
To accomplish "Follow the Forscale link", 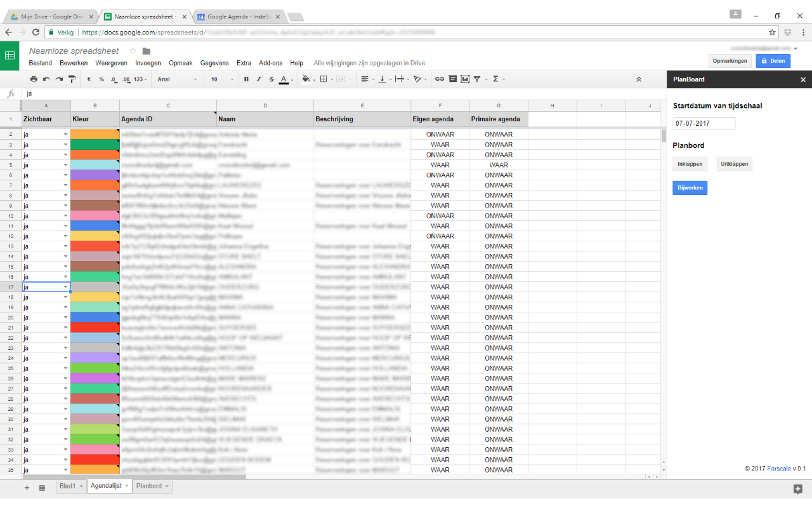I will point(779,469).
